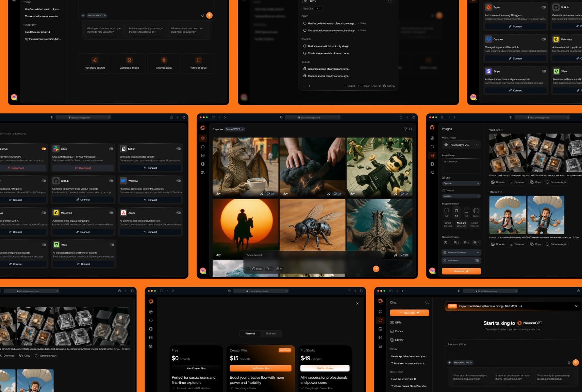Follow the See Offer link in banner
This screenshot has width=582, height=392.
coord(511,306)
